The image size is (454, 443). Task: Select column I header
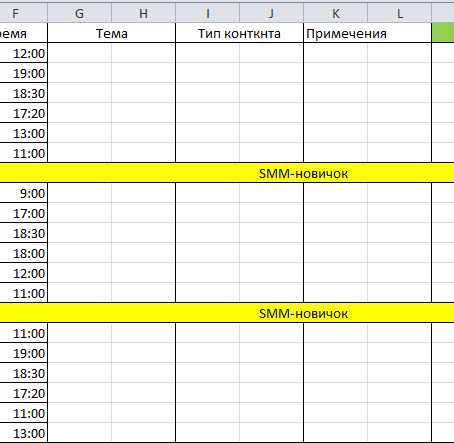coord(207,13)
